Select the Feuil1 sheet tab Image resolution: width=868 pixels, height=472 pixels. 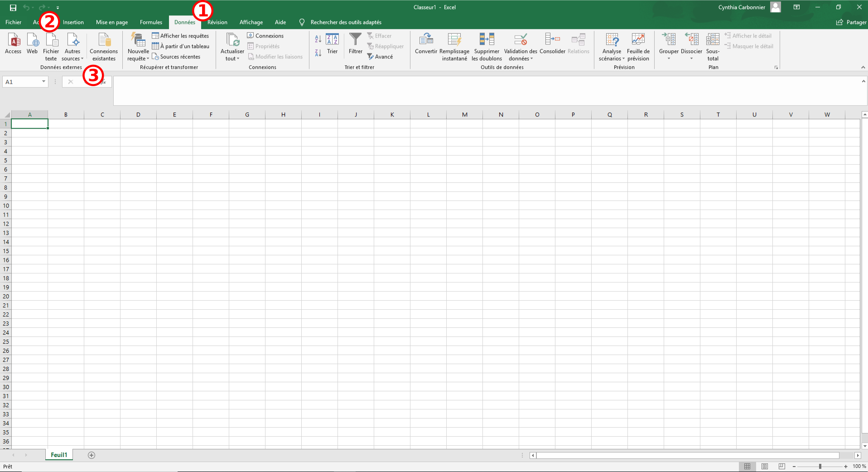(59, 455)
